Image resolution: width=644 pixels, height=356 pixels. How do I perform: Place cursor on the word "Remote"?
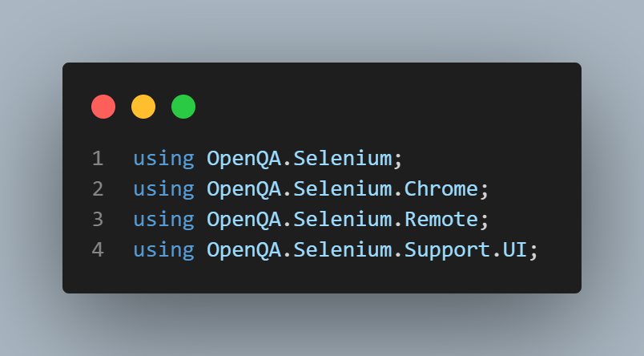[441, 219]
